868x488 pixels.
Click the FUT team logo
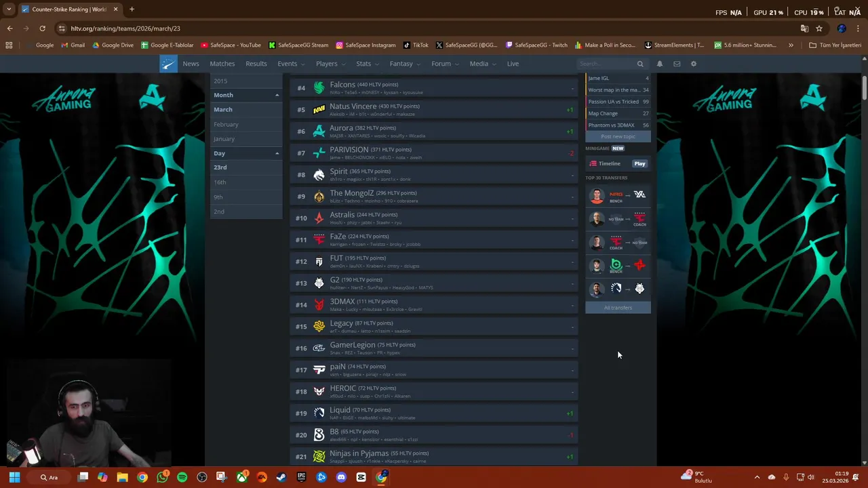(x=319, y=262)
